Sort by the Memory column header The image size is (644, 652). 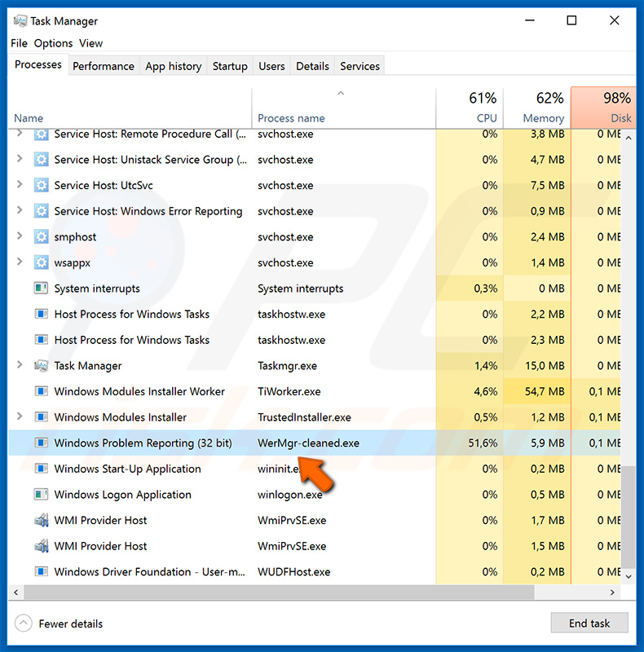537,108
